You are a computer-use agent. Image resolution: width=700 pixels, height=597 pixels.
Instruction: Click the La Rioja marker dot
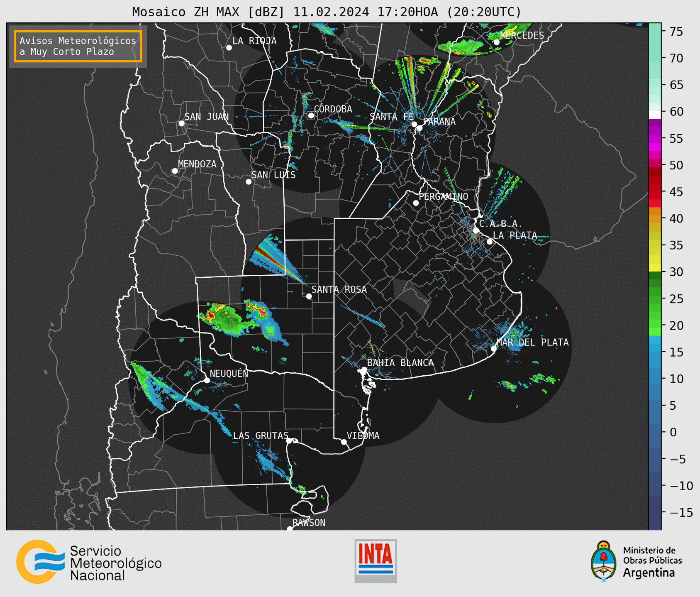[229, 48]
